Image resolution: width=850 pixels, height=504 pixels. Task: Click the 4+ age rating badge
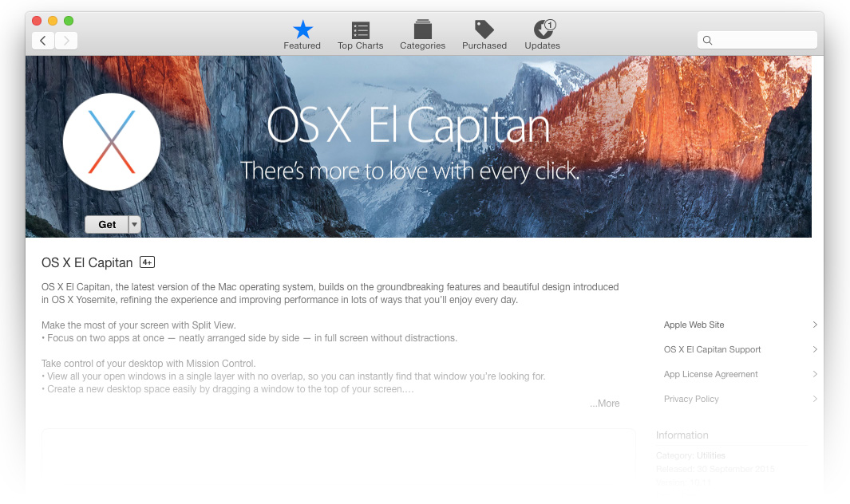tap(147, 262)
